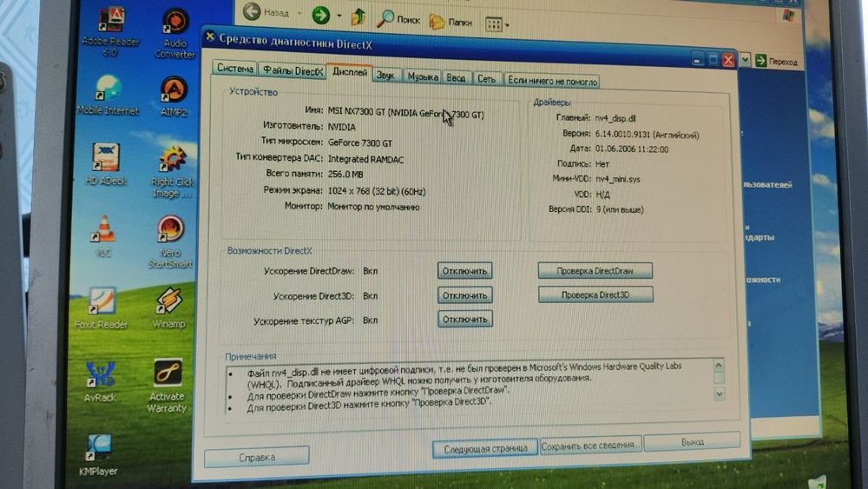Image resolution: width=868 pixels, height=489 pixels.
Task: Switch to Система tab
Action: (x=234, y=68)
